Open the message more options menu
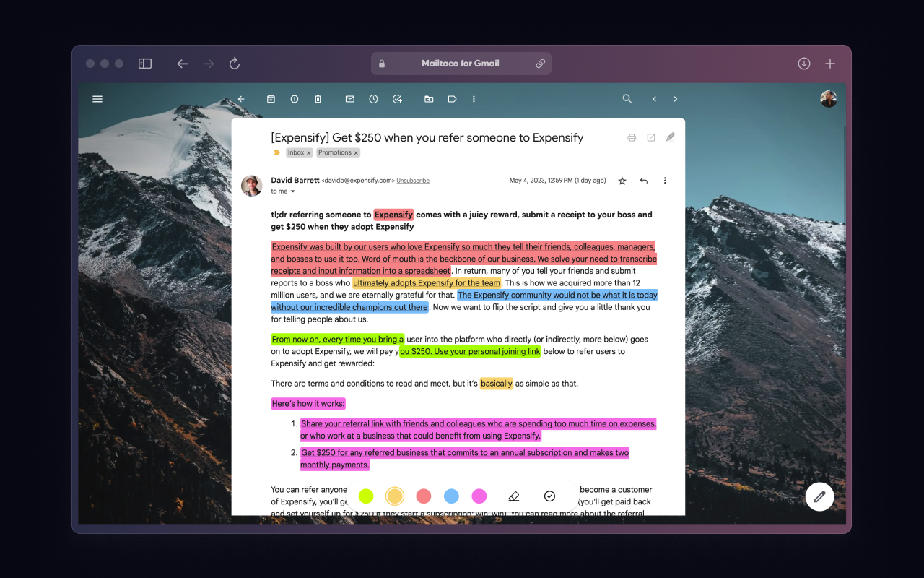 tap(665, 181)
